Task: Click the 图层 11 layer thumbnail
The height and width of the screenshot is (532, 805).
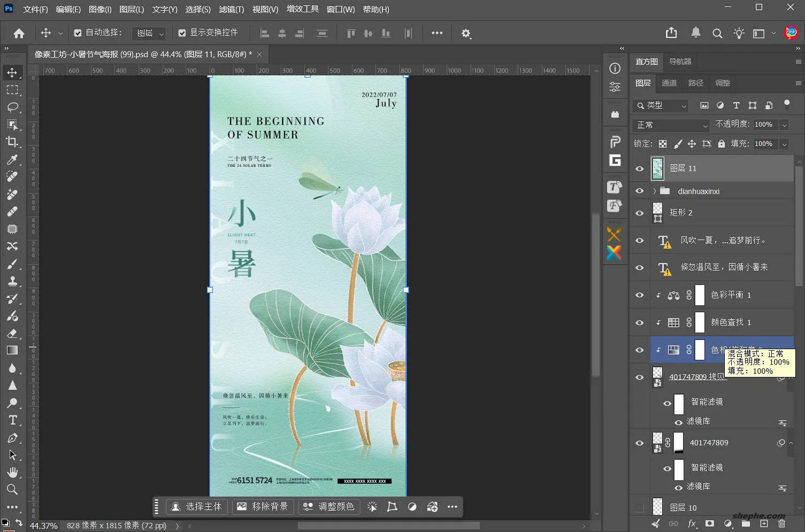Action: [x=657, y=168]
